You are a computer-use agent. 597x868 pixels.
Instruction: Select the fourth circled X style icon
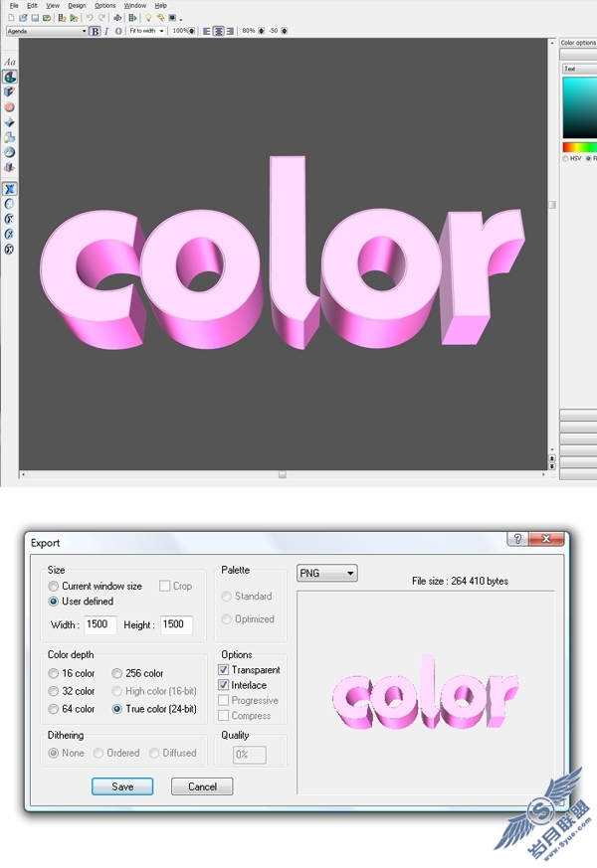[x=9, y=234]
